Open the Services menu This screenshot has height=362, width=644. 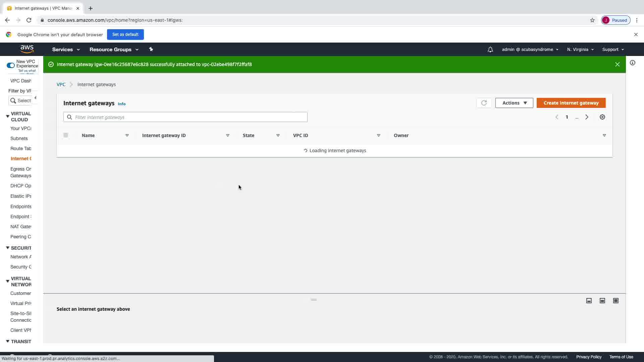pyautogui.click(x=66, y=50)
